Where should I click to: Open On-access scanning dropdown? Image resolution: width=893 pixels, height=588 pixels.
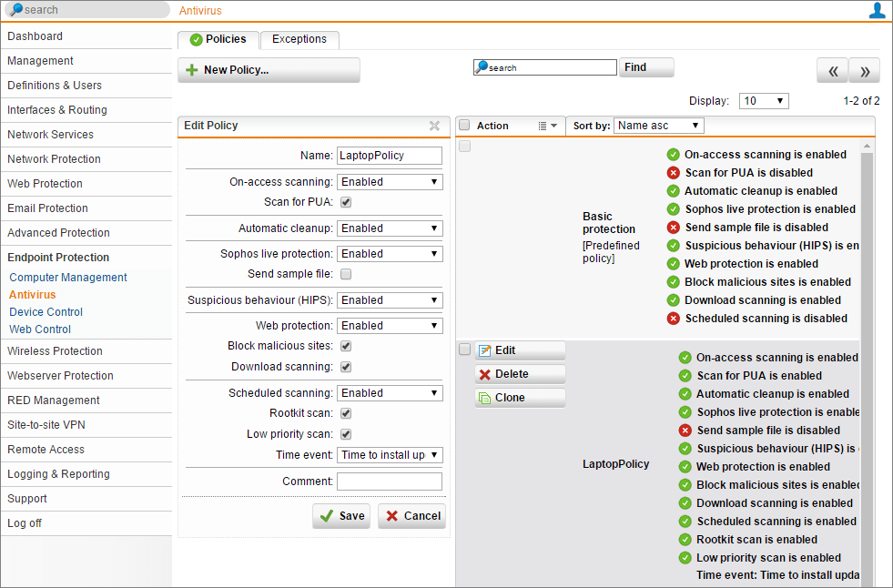tap(390, 182)
